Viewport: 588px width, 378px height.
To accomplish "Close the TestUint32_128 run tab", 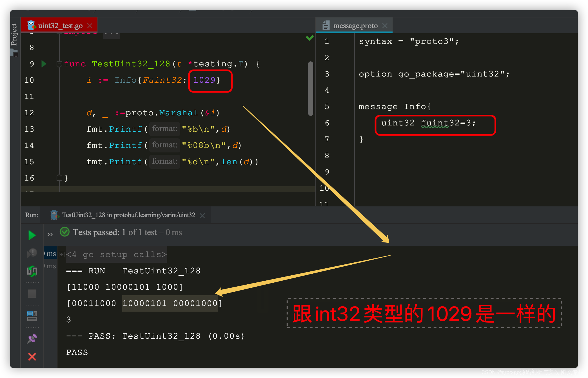I will click(202, 215).
